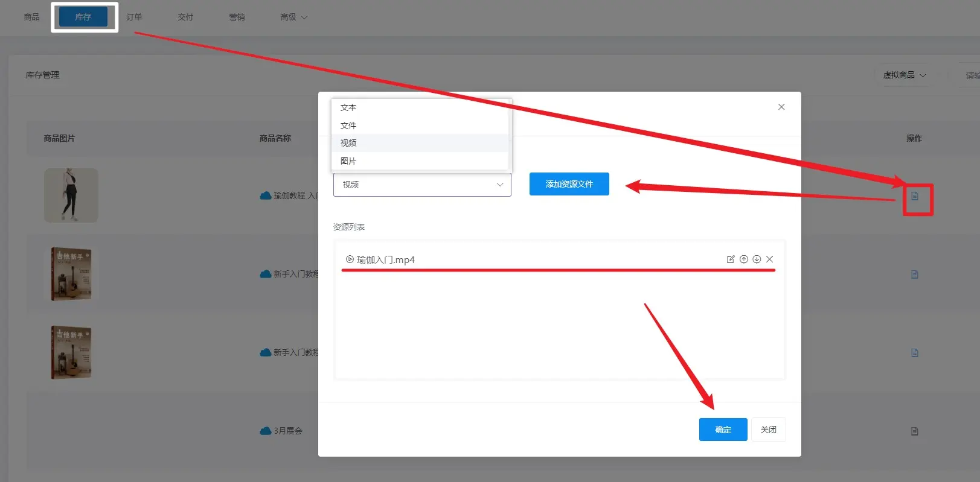This screenshot has width=980, height=482.
Task: Open the 视频 resource type dropdown
Action: click(422, 185)
